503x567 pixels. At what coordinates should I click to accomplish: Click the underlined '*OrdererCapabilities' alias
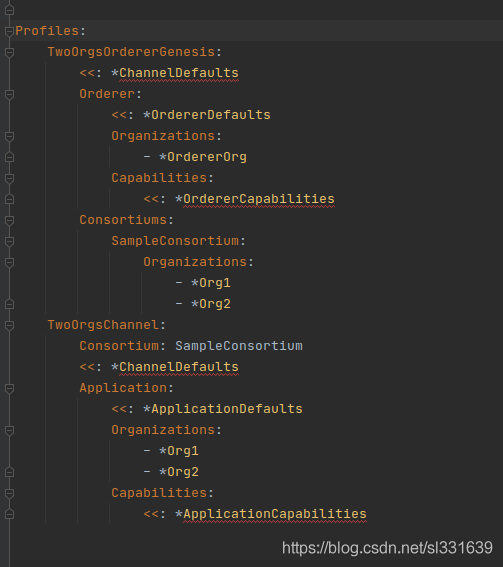click(255, 199)
